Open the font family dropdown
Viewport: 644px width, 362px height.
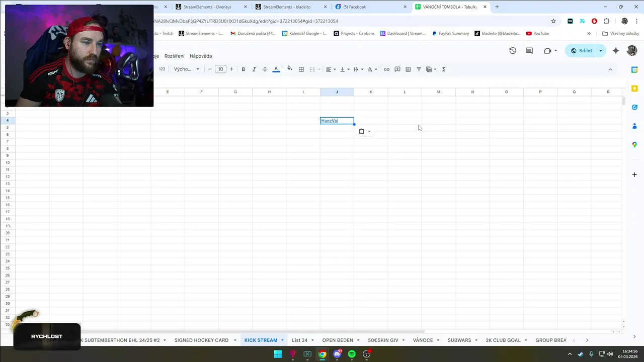click(x=187, y=69)
